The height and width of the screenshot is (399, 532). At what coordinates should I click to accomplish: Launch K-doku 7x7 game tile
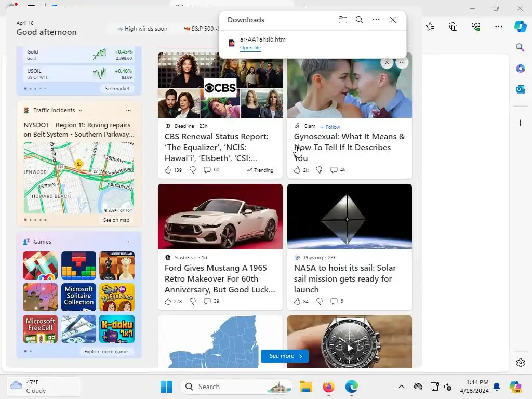(117, 329)
